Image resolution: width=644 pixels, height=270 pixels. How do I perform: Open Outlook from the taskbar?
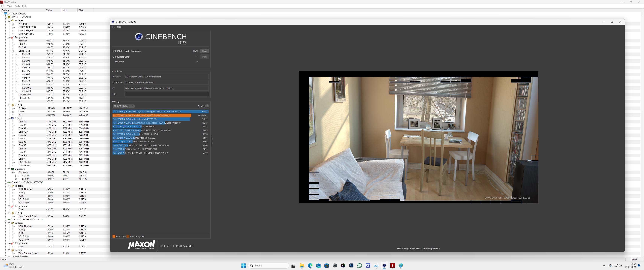[x=318, y=265]
